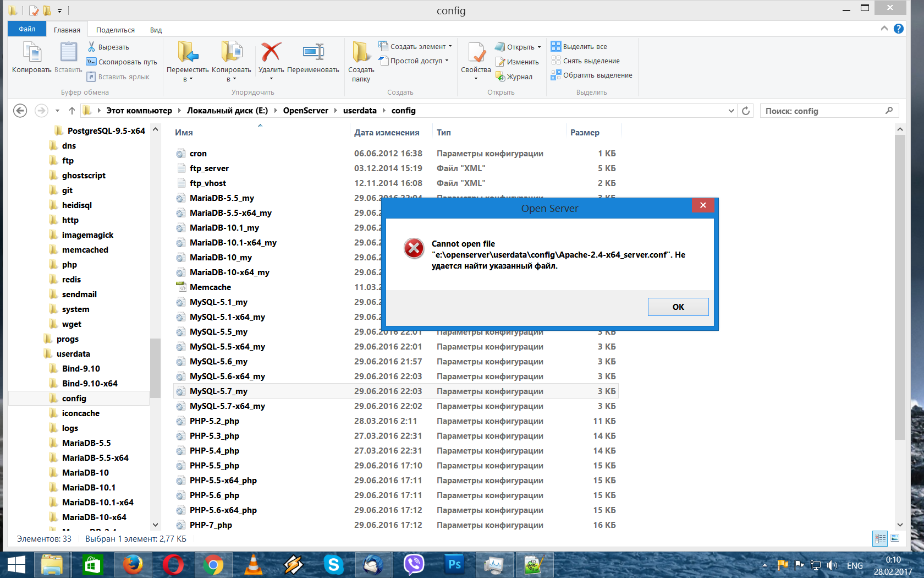Switch to the Вид (View) tab

[156, 30]
